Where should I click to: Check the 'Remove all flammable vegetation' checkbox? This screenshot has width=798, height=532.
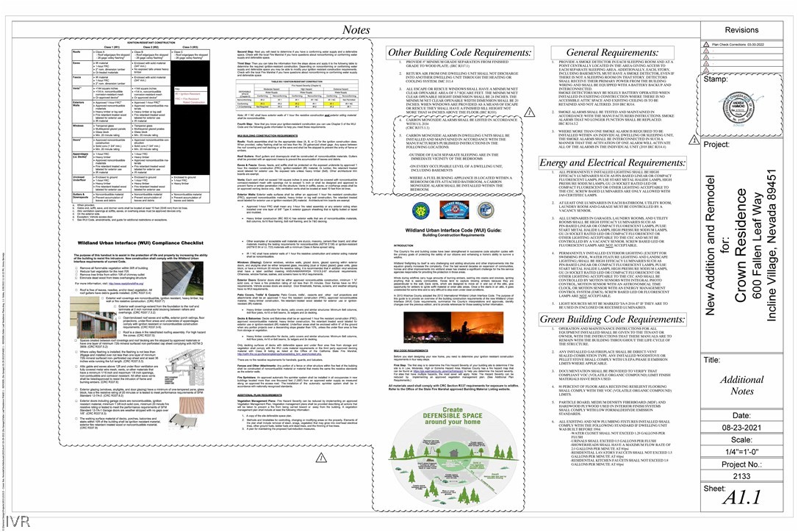[77, 267]
